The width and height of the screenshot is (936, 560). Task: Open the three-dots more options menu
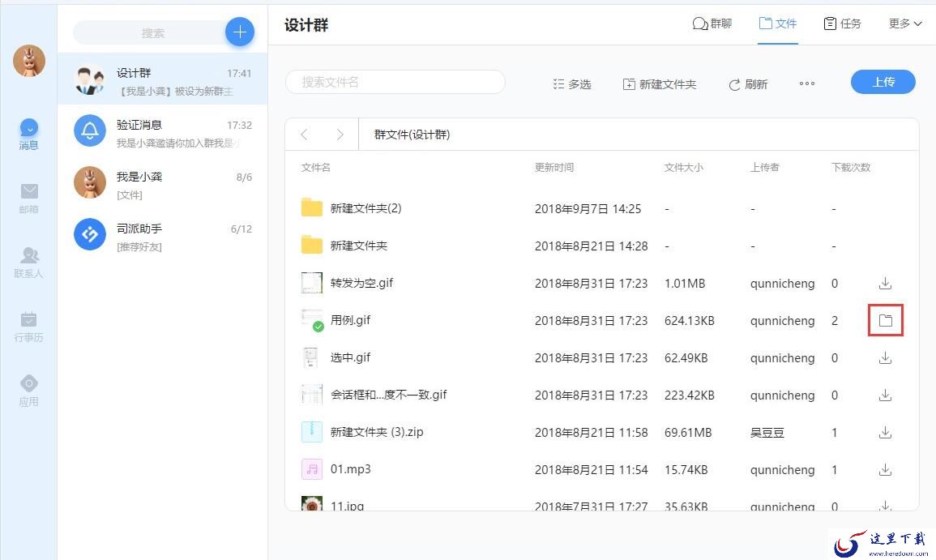point(806,83)
